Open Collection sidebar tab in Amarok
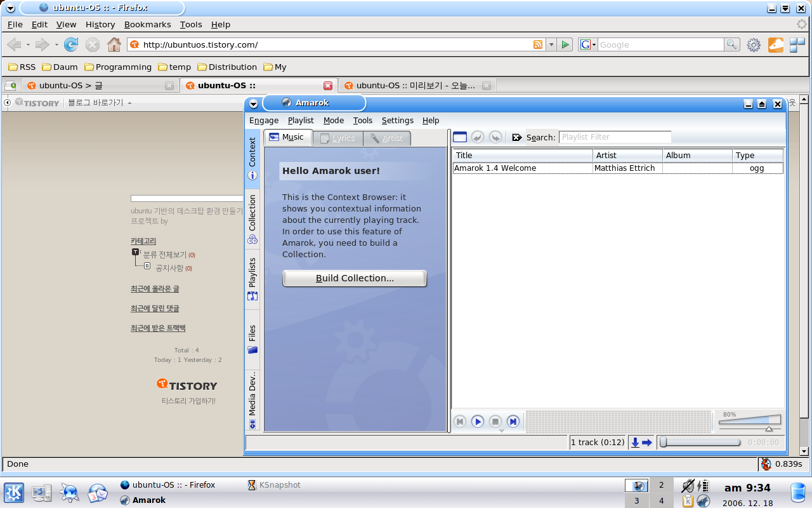Screen dimensions: 812x508 [252, 219]
